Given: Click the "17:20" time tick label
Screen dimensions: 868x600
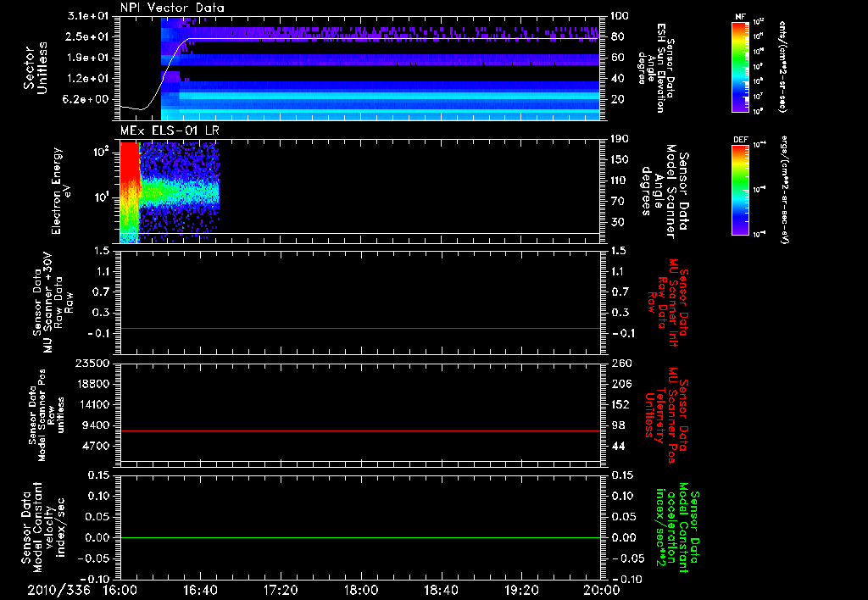Looking at the screenshot, I should tap(281, 590).
